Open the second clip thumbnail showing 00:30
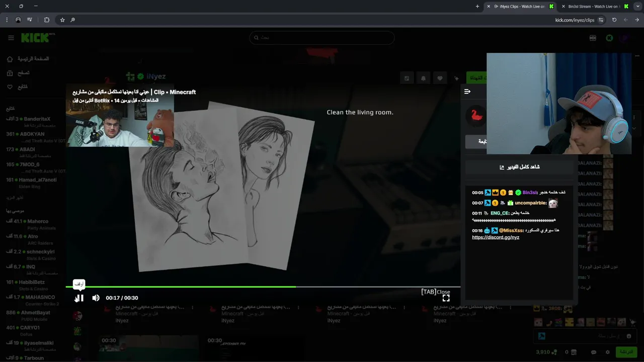The height and width of the screenshot is (362, 644). tap(254, 348)
